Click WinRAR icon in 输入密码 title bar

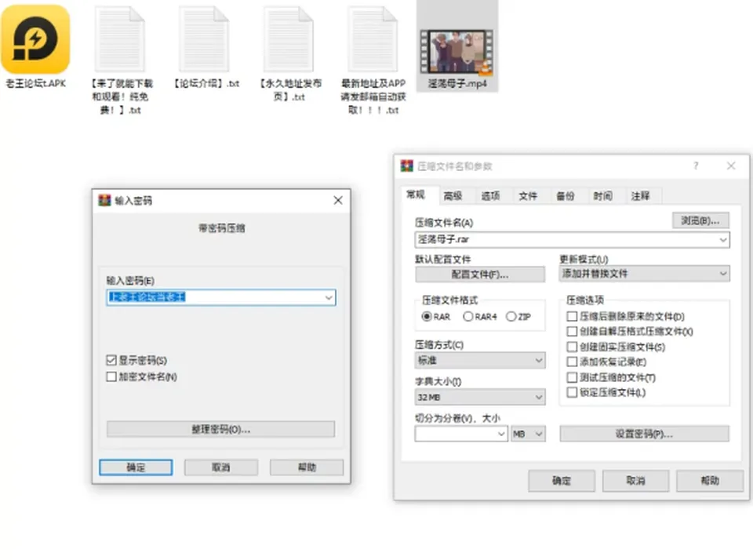tap(104, 200)
